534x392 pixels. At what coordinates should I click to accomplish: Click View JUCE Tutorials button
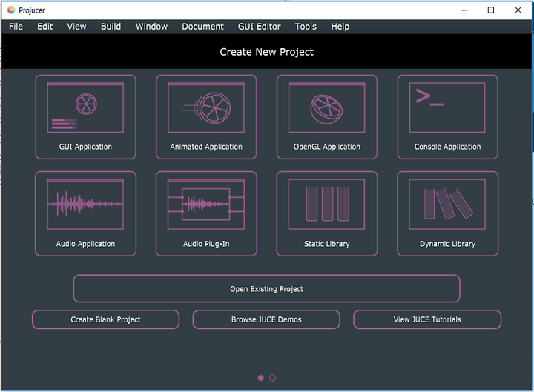point(427,319)
